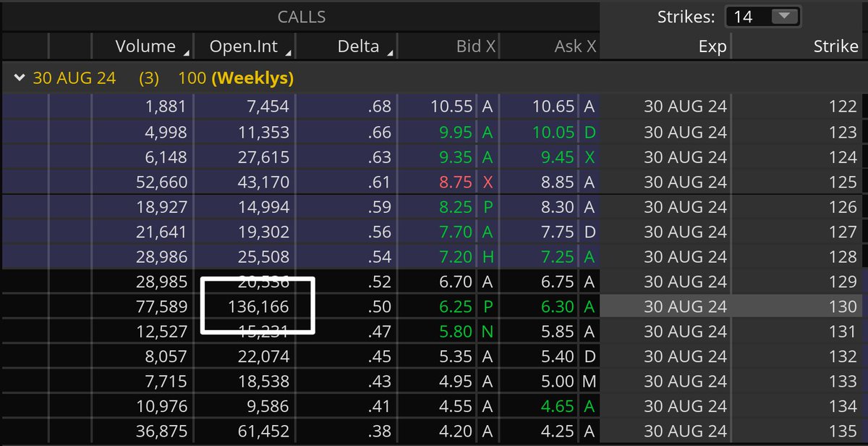This screenshot has width=868, height=446.
Task: Click the .68 delta value
Action: pos(379,107)
